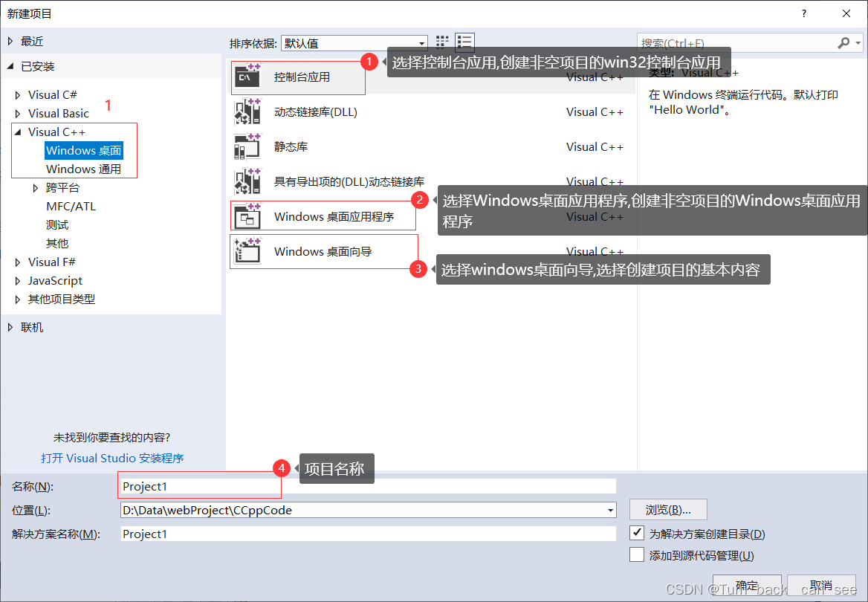The width and height of the screenshot is (868, 602).
Task: Switch to list view layout
Action: coord(464,42)
